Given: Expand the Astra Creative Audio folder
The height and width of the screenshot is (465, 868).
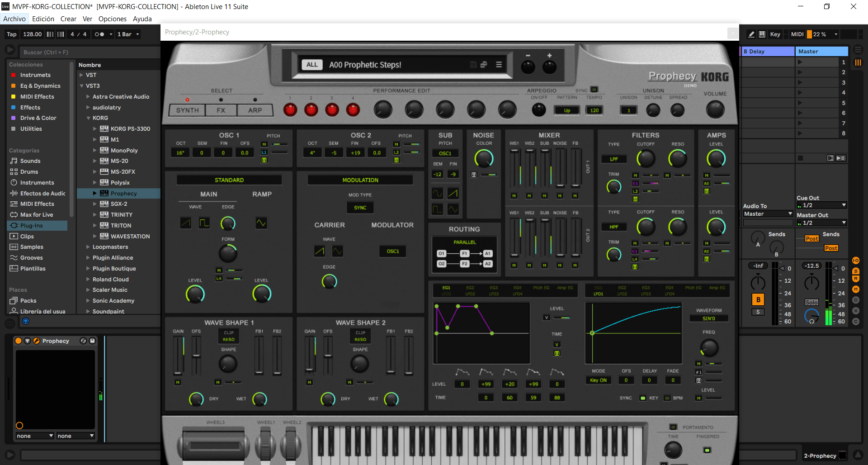Looking at the screenshot, I should pos(88,97).
